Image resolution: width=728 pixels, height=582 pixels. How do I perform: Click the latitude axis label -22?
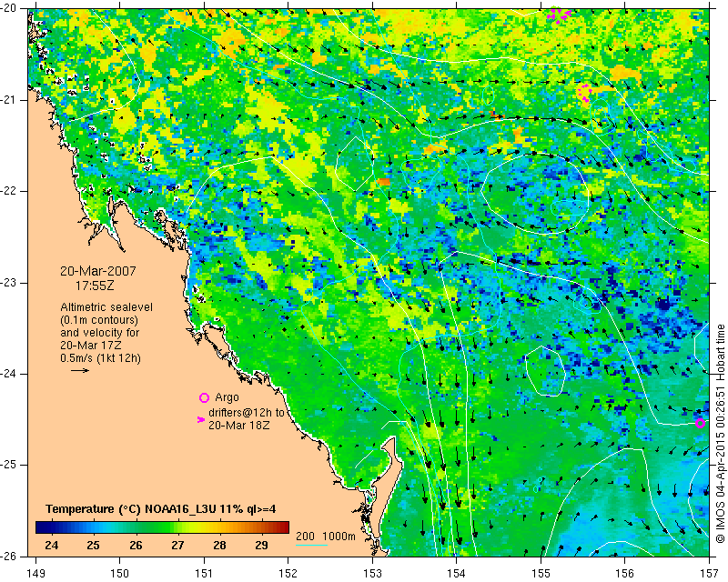click(x=8, y=191)
